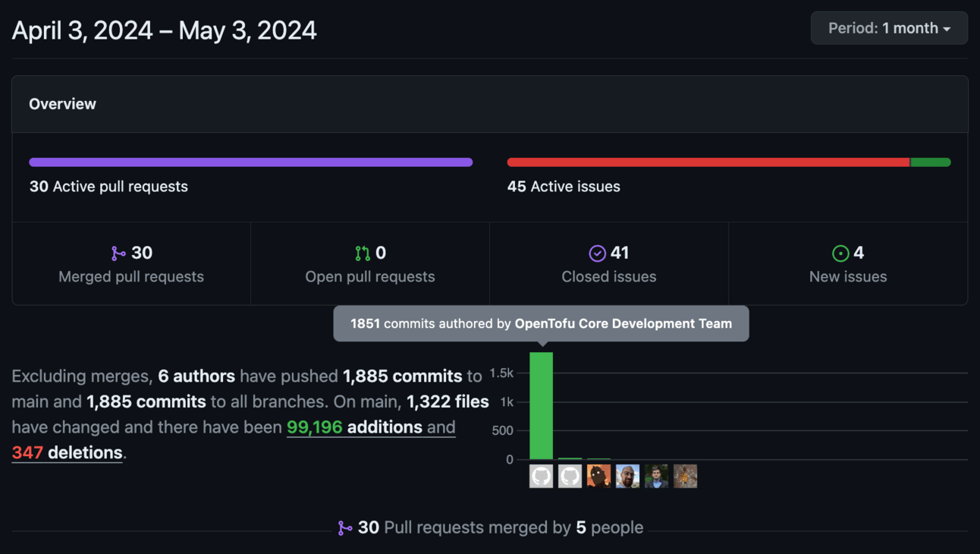Click the 347 deletions link
980x554 pixels.
pos(67,452)
